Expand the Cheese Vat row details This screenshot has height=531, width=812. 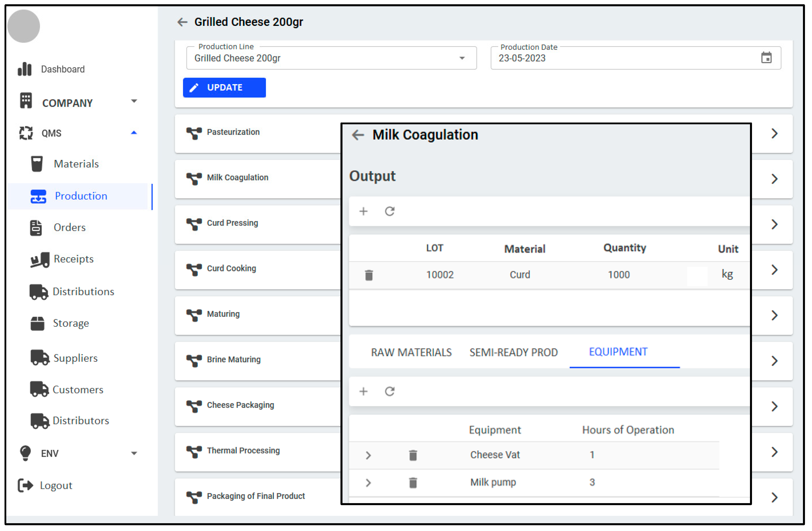click(368, 455)
